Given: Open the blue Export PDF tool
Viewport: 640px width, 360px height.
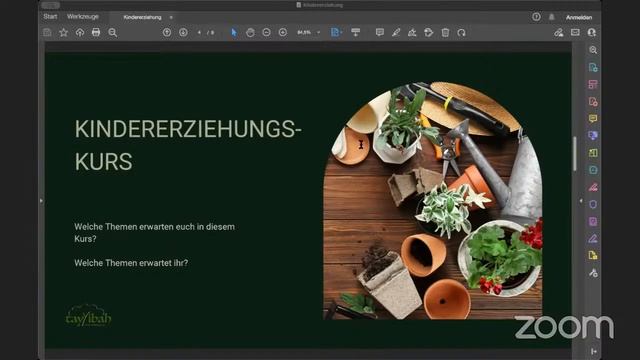Looking at the screenshot, I should point(593,67).
